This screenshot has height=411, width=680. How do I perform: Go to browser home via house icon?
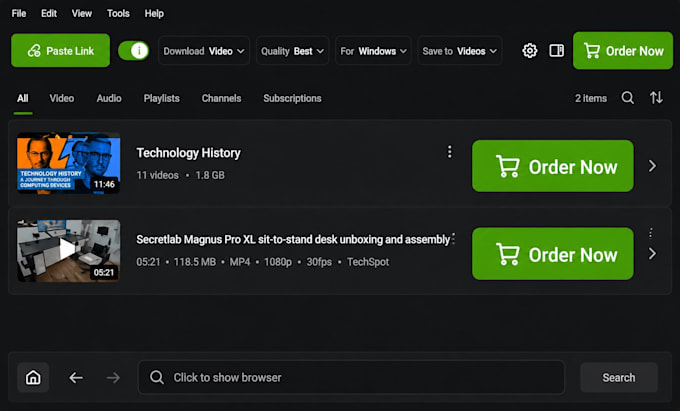[x=33, y=378]
